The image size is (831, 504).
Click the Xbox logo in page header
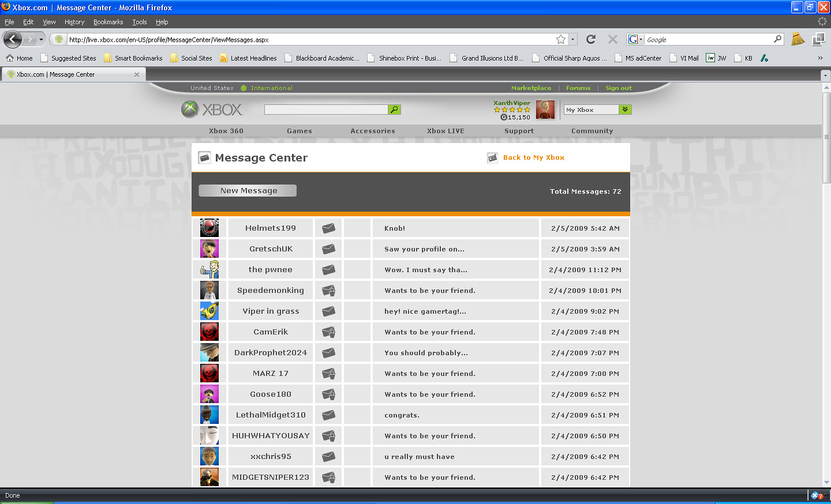click(x=212, y=109)
